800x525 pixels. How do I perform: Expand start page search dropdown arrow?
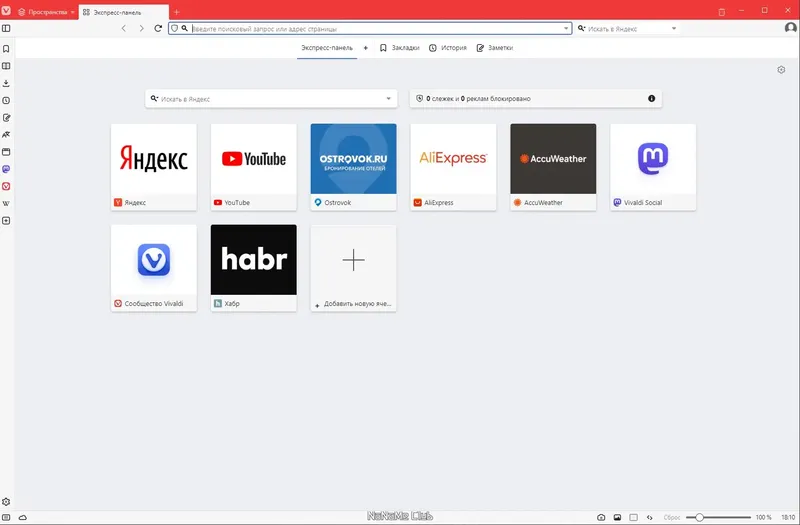[x=388, y=99]
